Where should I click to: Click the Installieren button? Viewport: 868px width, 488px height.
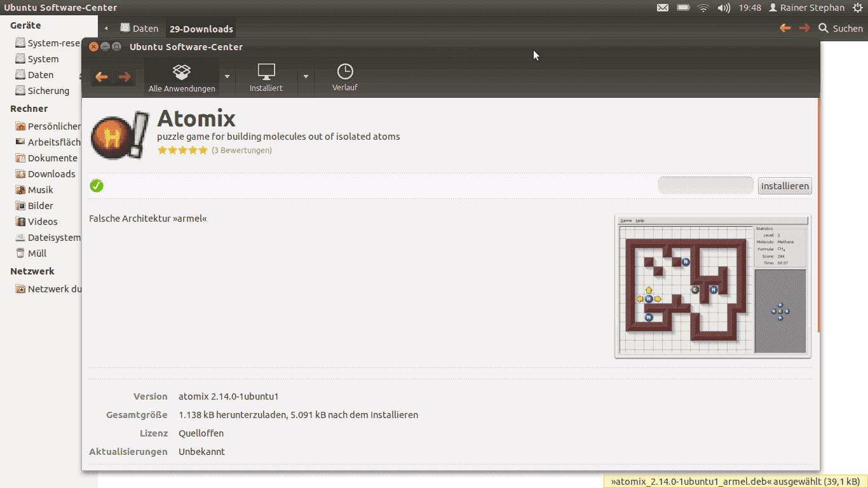(x=785, y=186)
